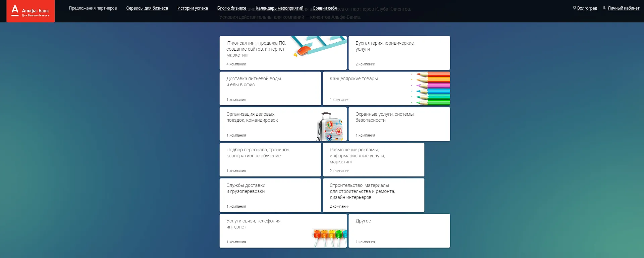Select Бухгалтерия, юридические услуги category card
644x258 pixels.
(399, 53)
